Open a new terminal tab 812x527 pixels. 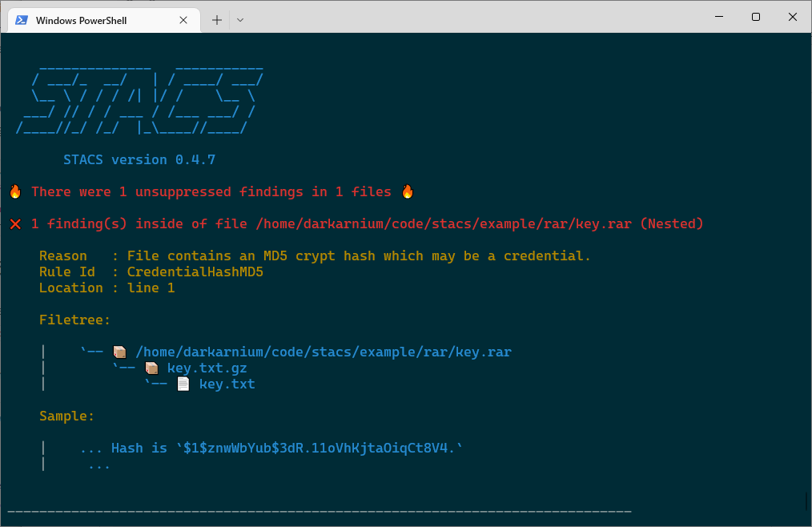click(x=216, y=20)
